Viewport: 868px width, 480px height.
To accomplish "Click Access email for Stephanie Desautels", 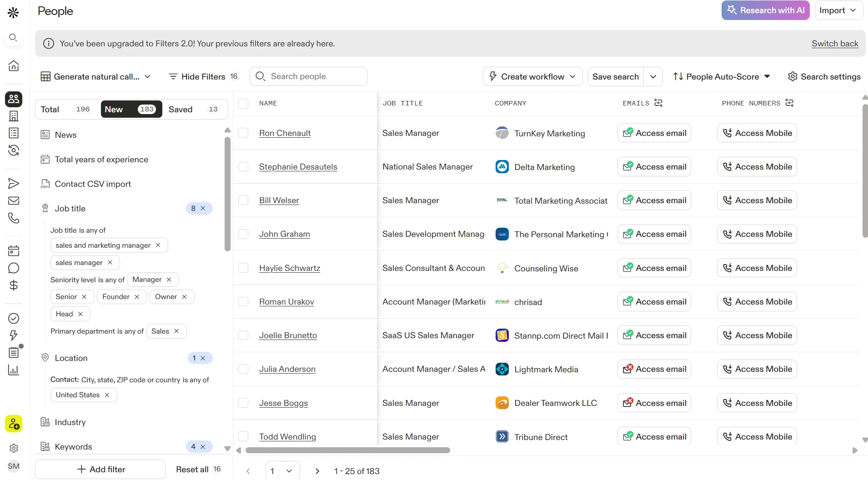I will [654, 167].
